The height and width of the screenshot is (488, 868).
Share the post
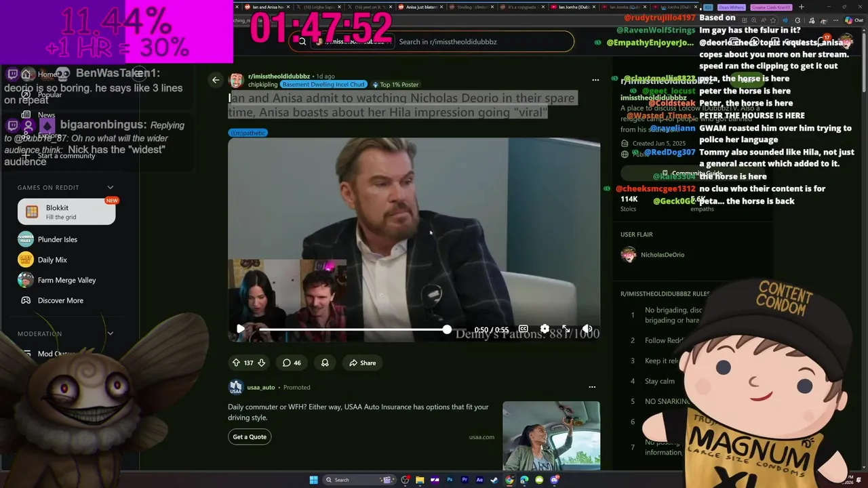(x=362, y=363)
